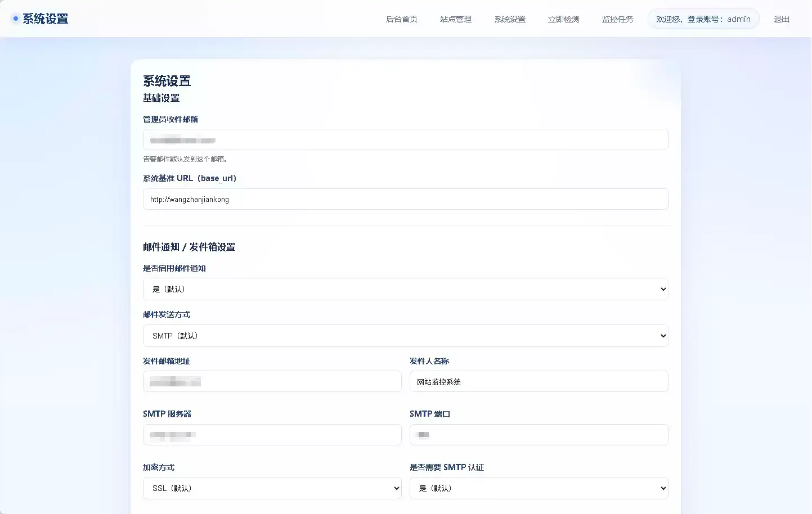Open the 加密方式 dropdown showing SSL
Screen dimensions: 812x514
(272, 488)
